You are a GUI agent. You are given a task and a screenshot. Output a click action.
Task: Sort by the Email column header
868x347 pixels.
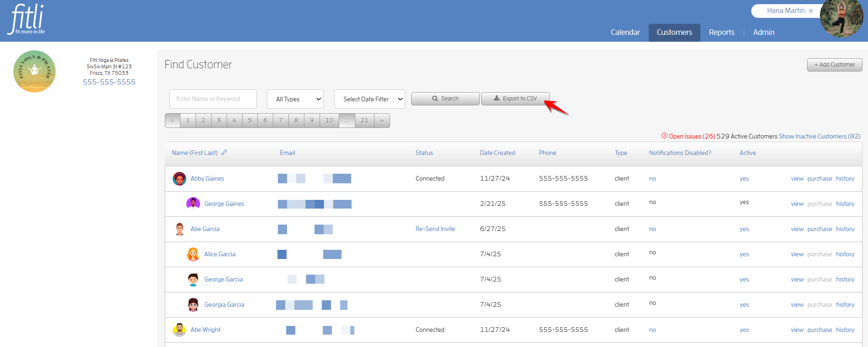288,153
